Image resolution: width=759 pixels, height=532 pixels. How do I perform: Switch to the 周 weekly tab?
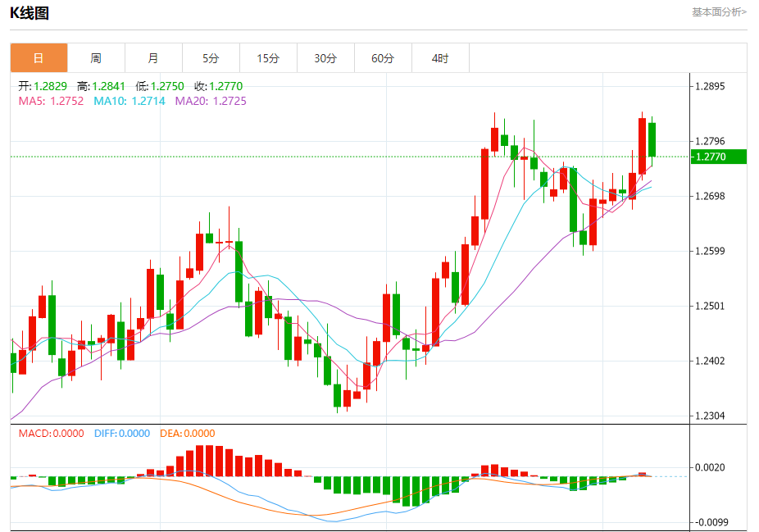(96, 58)
